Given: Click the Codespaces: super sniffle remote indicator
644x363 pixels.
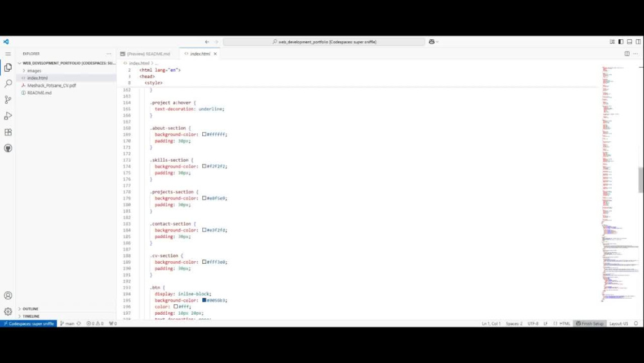Looking at the screenshot, I should 28,324.
